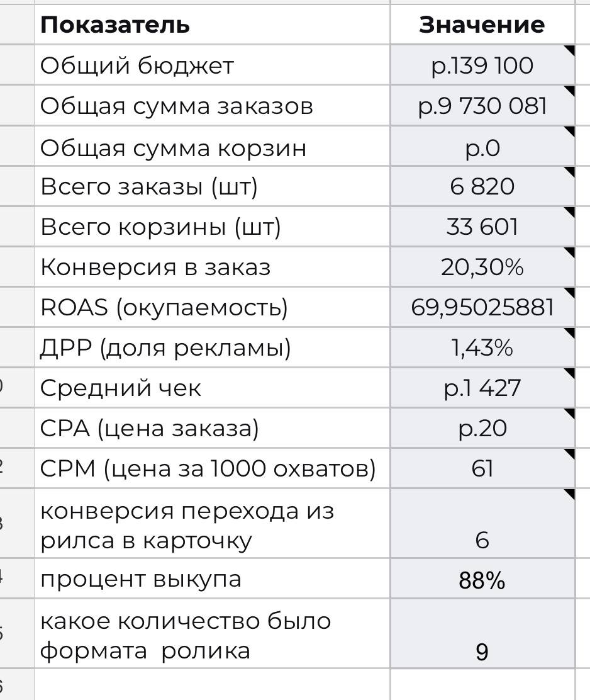Select the процент выкупа label cell
This screenshot has height=700, width=590.
212,579
